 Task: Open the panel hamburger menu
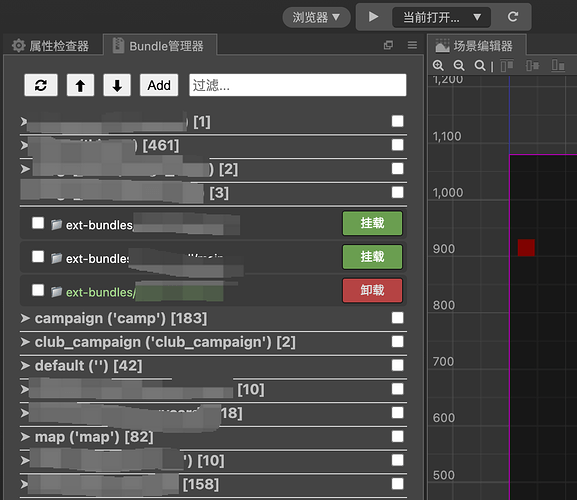click(412, 45)
